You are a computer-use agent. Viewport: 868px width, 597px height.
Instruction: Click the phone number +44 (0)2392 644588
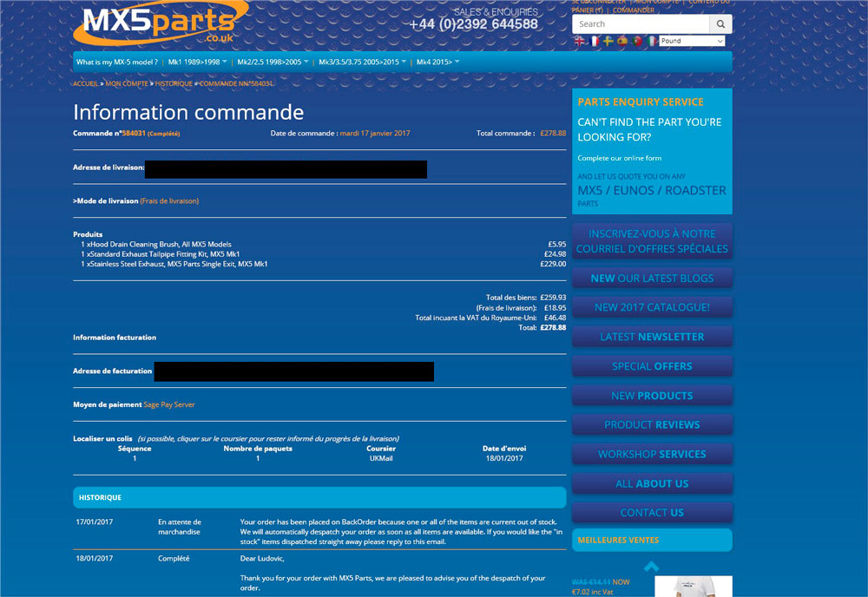click(x=473, y=24)
